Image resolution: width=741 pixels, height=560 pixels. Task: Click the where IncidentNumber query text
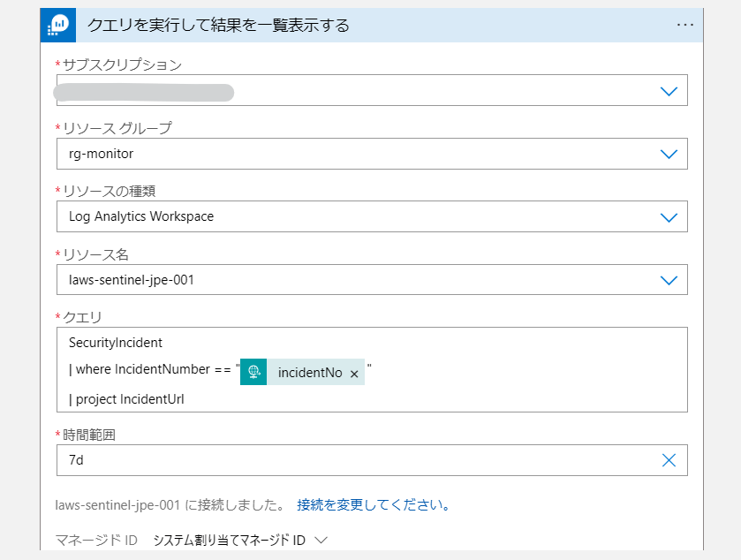(x=150, y=369)
